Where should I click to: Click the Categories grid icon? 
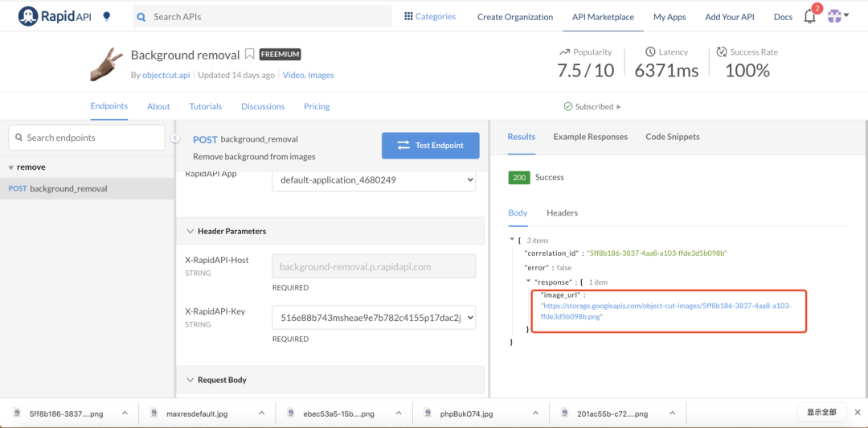[408, 16]
